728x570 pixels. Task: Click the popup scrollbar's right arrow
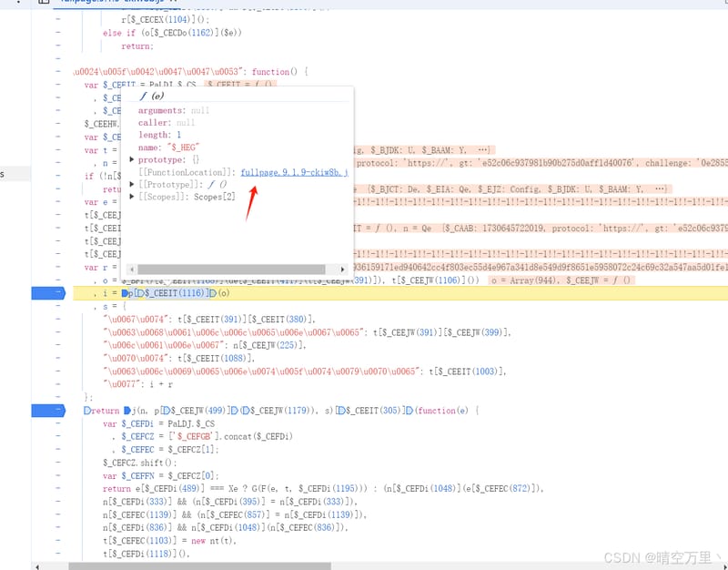click(x=343, y=270)
